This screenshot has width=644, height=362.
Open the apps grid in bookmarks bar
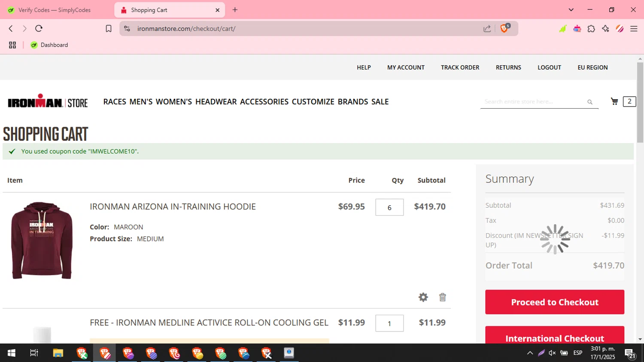(12, 45)
